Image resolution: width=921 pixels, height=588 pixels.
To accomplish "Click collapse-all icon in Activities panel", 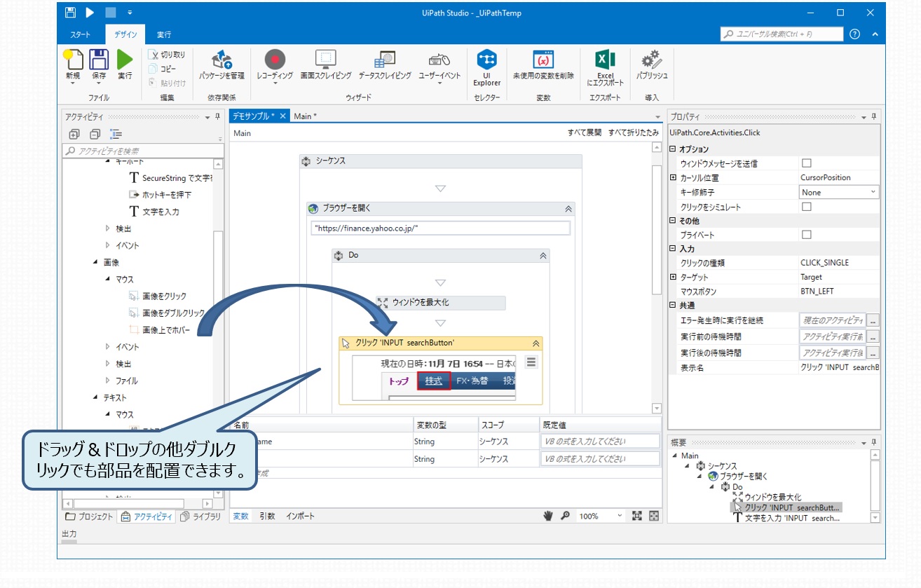I will pos(95,135).
